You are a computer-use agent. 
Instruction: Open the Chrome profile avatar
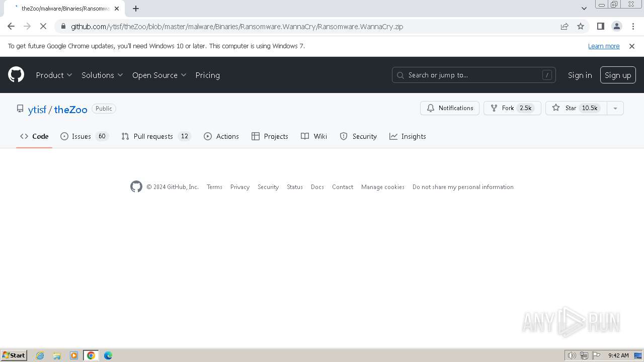point(616,26)
